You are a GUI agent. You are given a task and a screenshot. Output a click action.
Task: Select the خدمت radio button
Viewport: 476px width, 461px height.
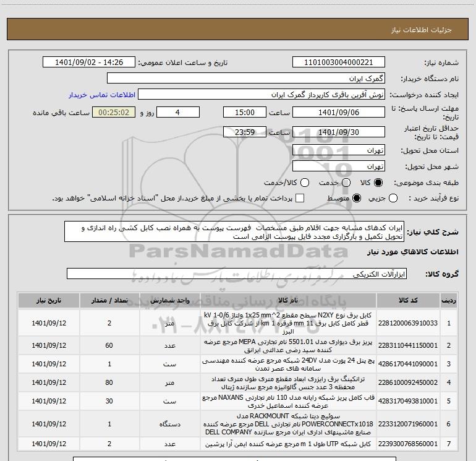pyautogui.click(x=346, y=183)
